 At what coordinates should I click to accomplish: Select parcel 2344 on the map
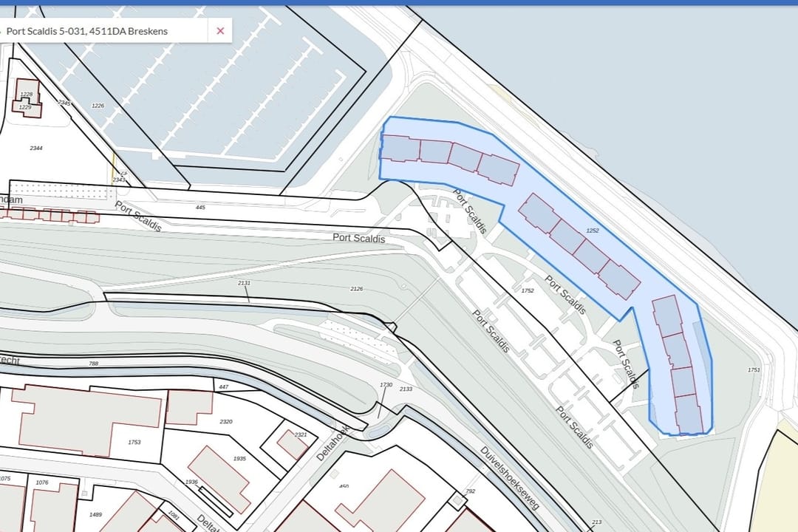click(36, 149)
